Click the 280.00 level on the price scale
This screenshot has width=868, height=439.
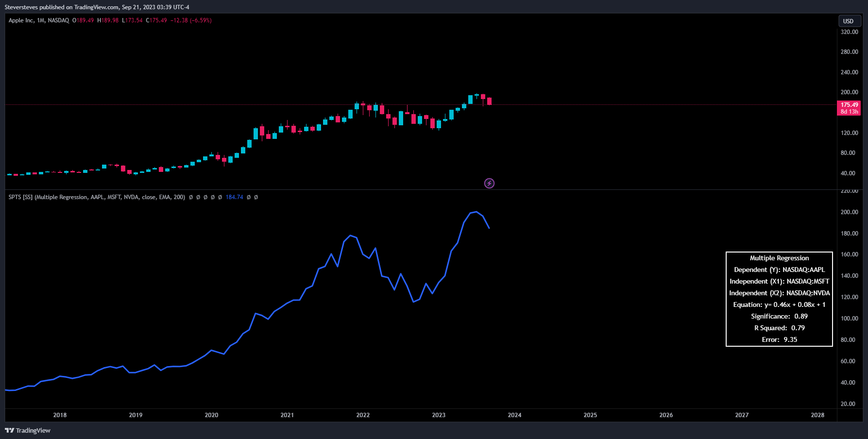849,51
